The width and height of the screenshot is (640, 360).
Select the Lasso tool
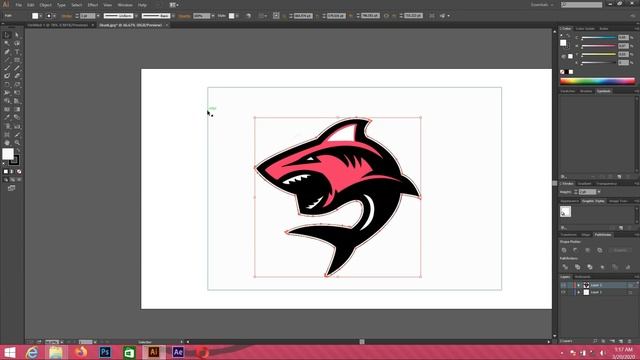(x=17, y=43)
